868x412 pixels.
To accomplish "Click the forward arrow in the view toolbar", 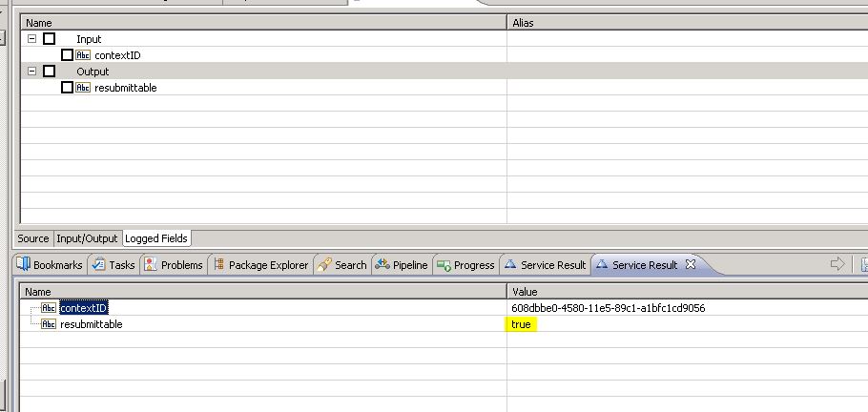I will click(837, 264).
